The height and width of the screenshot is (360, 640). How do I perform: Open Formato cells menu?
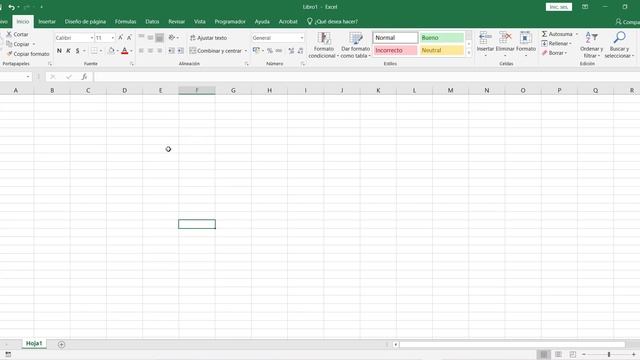pyautogui.click(x=526, y=44)
